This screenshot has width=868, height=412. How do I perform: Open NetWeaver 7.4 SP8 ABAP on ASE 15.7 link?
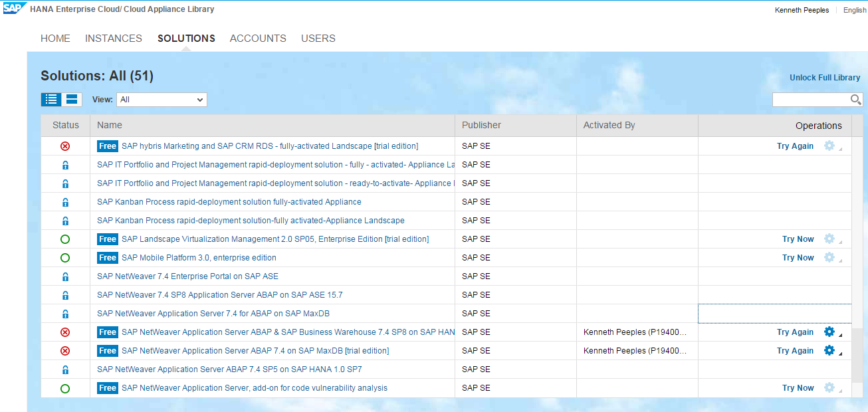coord(220,295)
